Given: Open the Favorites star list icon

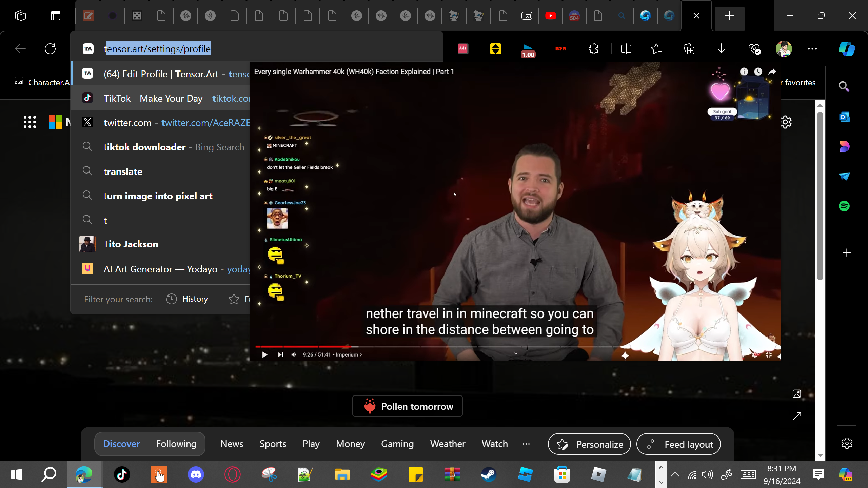Looking at the screenshot, I should point(656,49).
